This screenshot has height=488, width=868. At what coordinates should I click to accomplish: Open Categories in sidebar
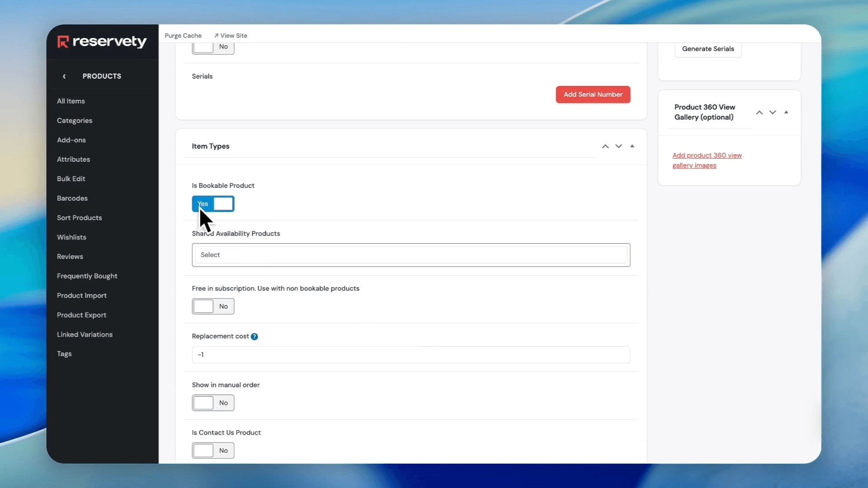[75, 121]
